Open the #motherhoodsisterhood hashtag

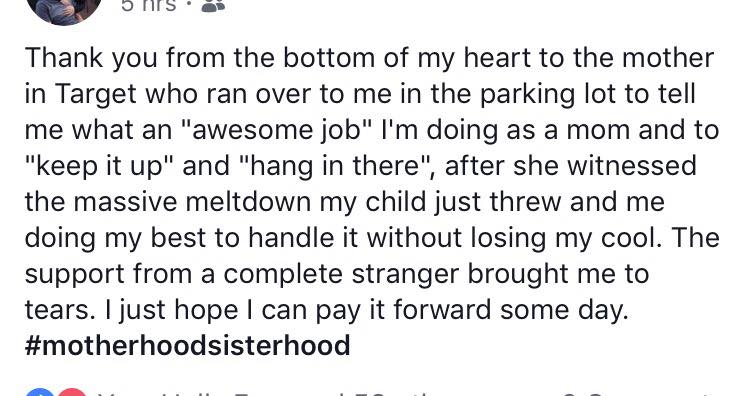point(187,345)
